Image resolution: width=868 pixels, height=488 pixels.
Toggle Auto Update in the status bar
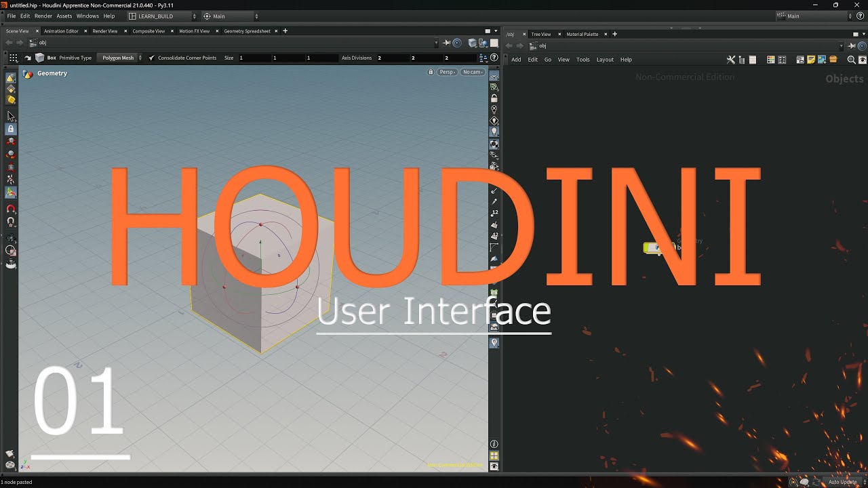pyautogui.click(x=843, y=482)
